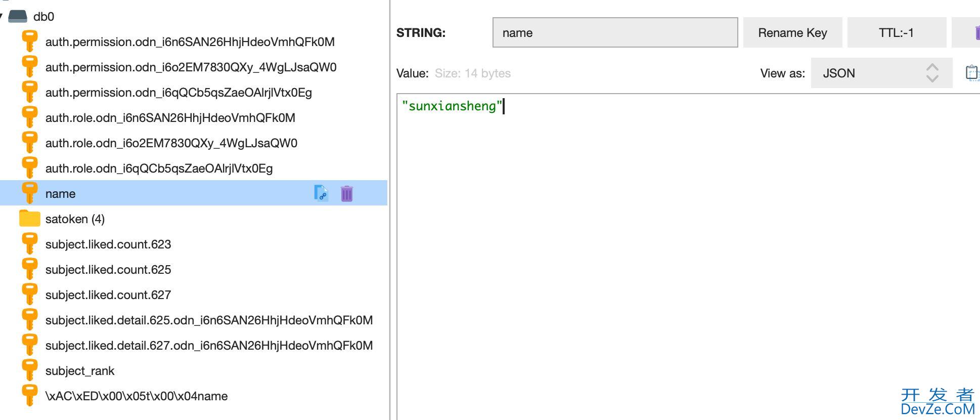The image size is (980, 420).
Task: Select key \xAC\xED\x00\x05t\x00\x04name
Action: click(x=137, y=396)
